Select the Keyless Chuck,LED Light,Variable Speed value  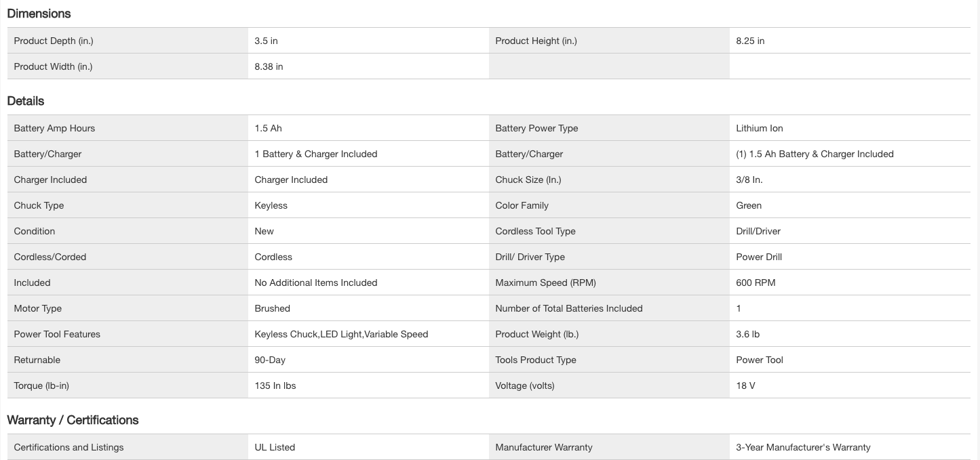point(341,334)
